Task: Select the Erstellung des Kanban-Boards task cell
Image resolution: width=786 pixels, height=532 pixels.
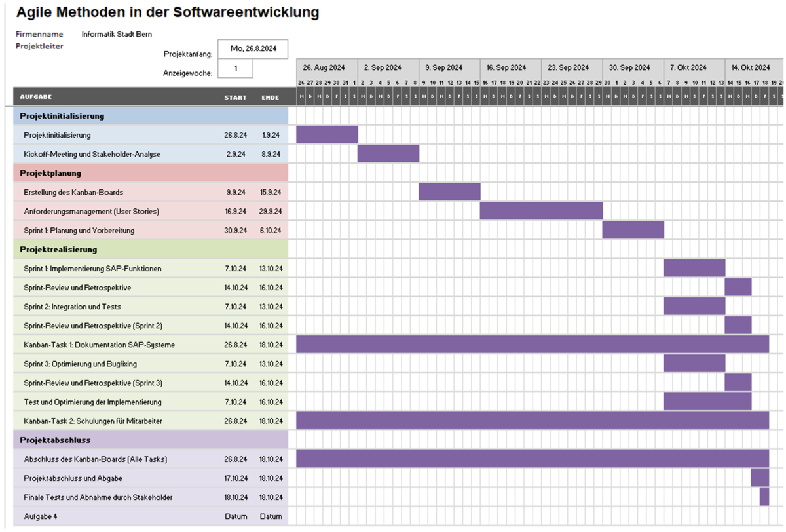Action: click(73, 193)
